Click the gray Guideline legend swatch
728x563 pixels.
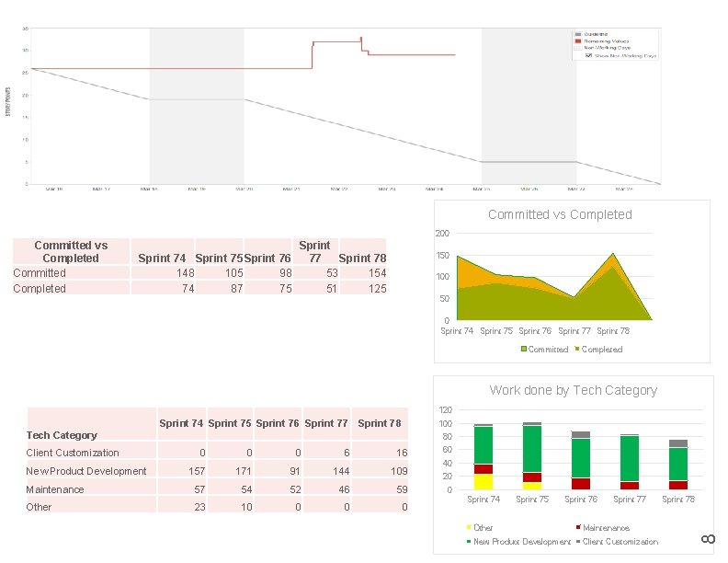coord(578,34)
